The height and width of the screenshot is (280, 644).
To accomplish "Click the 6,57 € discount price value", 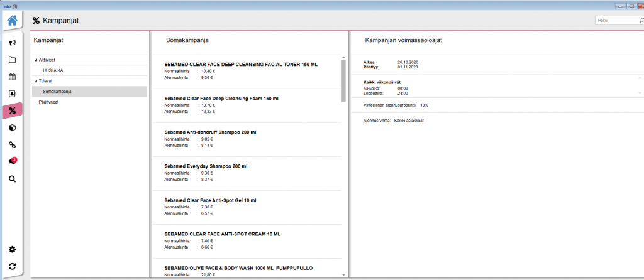I will [207, 213].
